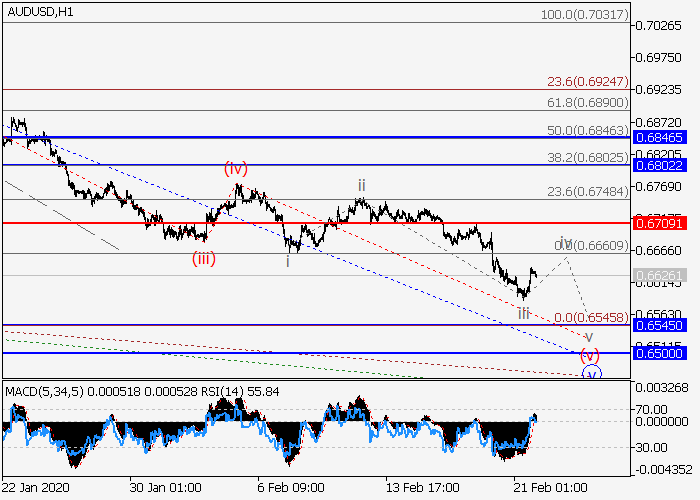Select the 50.0(0.68463) Fibonacci label
This screenshot has width=700, height=500.
click(x=587, y=130)
